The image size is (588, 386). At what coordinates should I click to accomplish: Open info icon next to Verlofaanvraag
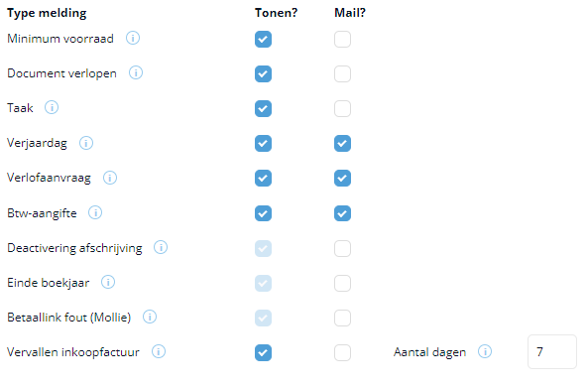(110, 178)
